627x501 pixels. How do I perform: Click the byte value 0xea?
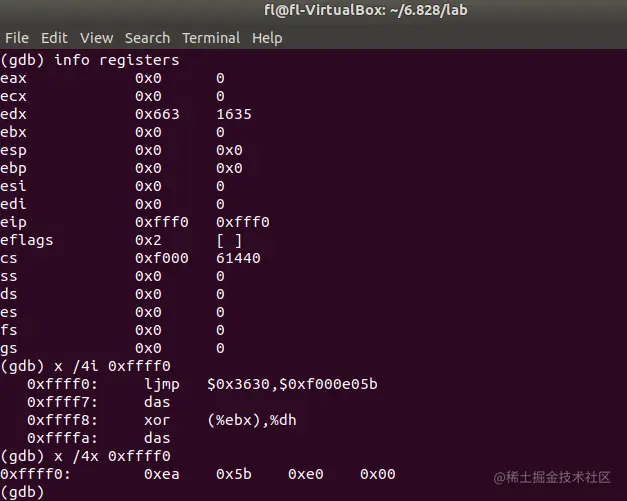click(162, 474)
